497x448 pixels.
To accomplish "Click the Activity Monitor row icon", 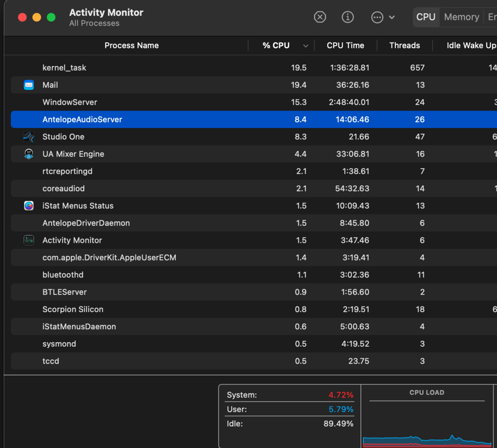I will click(29, 240).
